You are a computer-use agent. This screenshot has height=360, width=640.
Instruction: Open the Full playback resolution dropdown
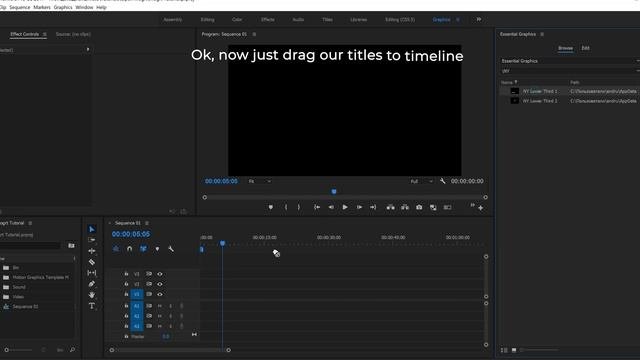[x=422, y=181]
